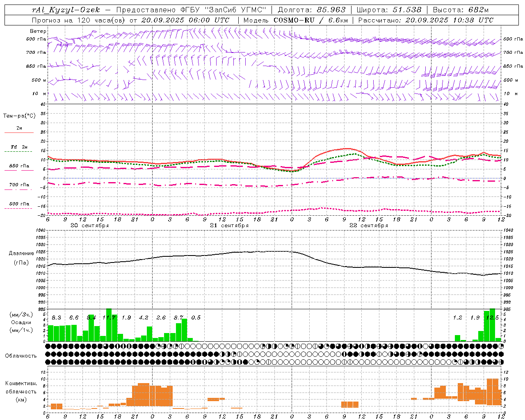The image size is (525, 420).
Task: Click the 4.2 precipitation total value
Action: [x=144, y=317]
